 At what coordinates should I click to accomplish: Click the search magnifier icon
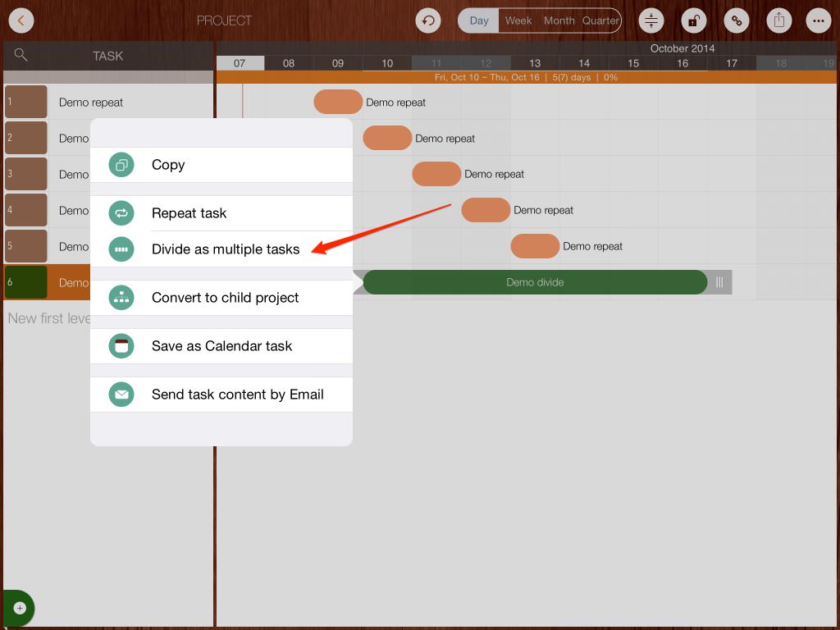[21, 55]
